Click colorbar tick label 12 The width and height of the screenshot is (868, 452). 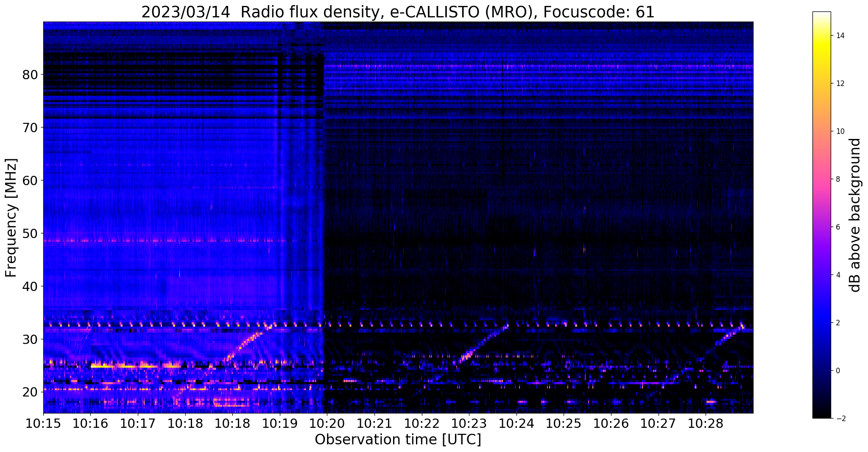point(840,83)
